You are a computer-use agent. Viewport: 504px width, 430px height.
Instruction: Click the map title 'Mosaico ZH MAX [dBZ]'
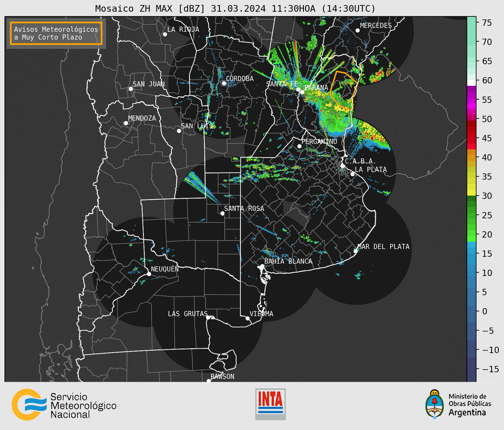pos(150,9)
